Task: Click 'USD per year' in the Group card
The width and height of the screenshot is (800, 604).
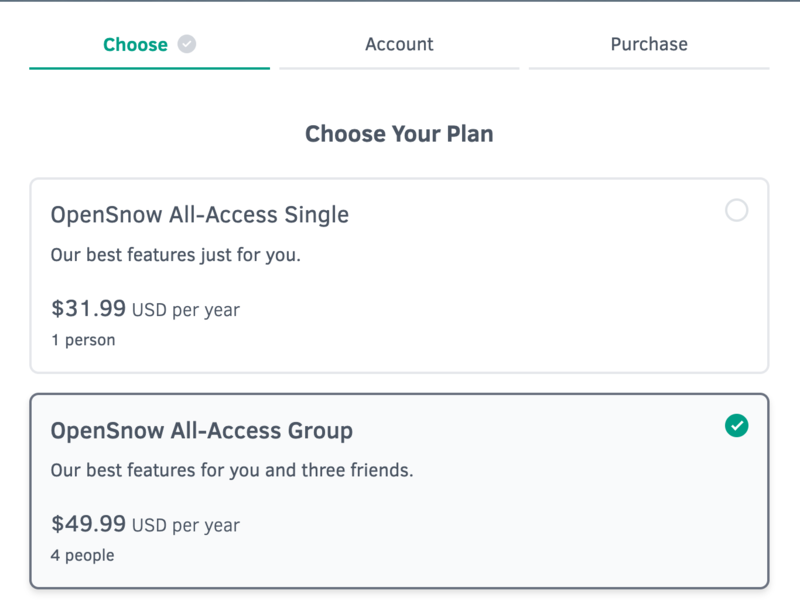Action: [186, 525]
